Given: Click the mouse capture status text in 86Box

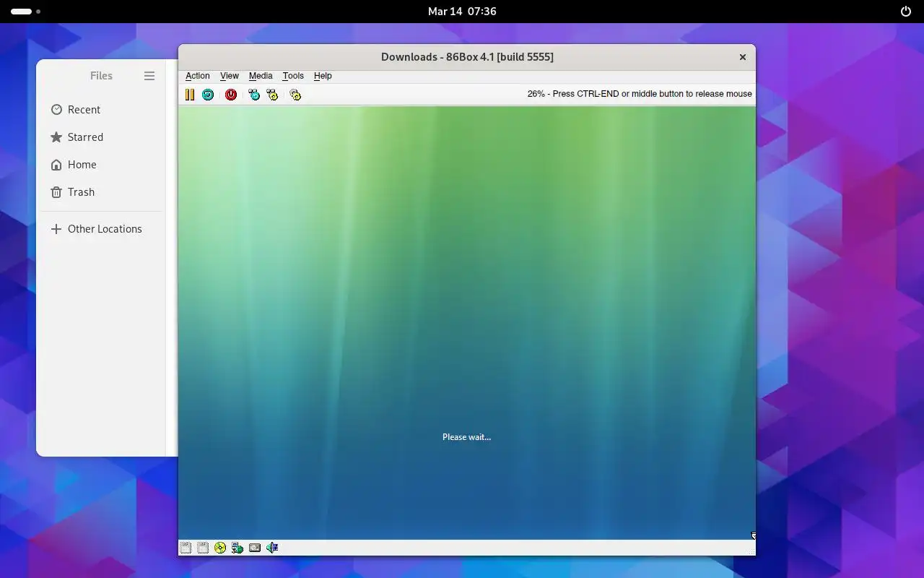Looking at the screenshot, I should (640, 94).
